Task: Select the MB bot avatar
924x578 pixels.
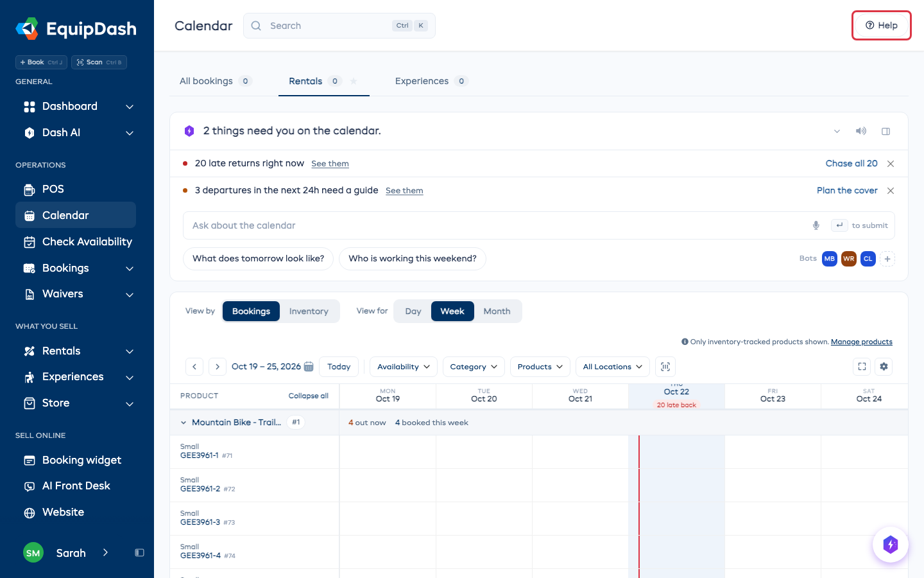Action: coord(830,259)
